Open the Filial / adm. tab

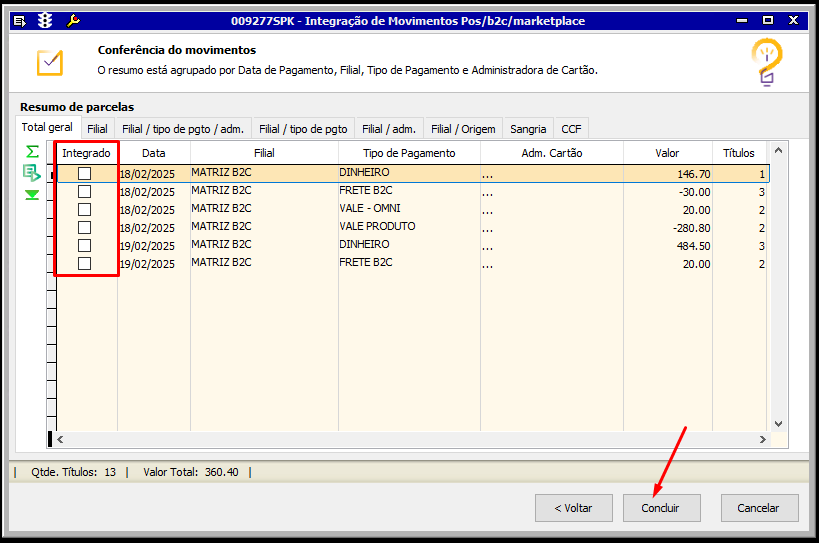coord(389,129)
